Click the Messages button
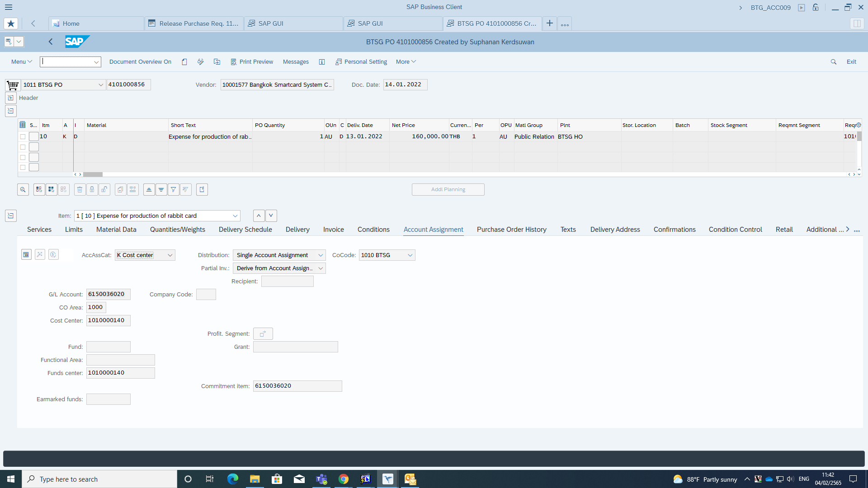Viewport: 868px width, 488px height. pos(296,62)
